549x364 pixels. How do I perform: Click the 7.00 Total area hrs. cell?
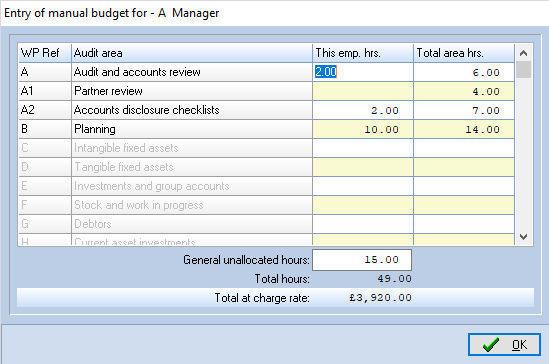tap(464, 110)
